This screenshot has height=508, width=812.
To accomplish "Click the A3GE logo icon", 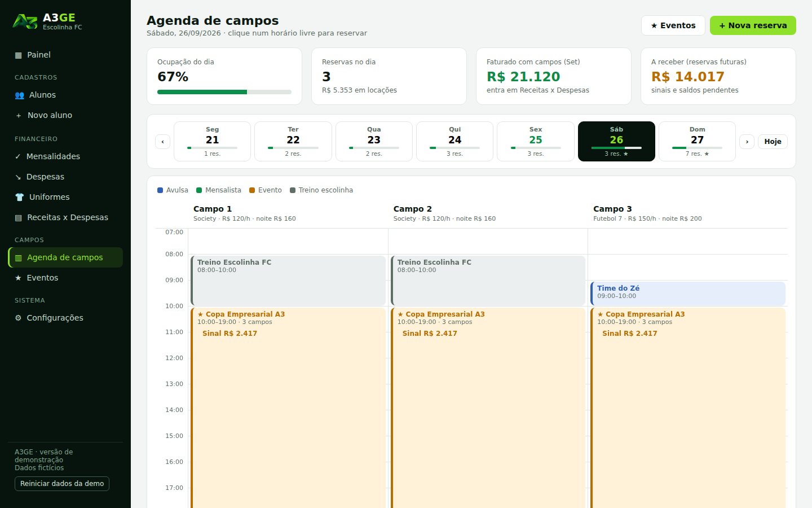I will (x=25, y=21).
